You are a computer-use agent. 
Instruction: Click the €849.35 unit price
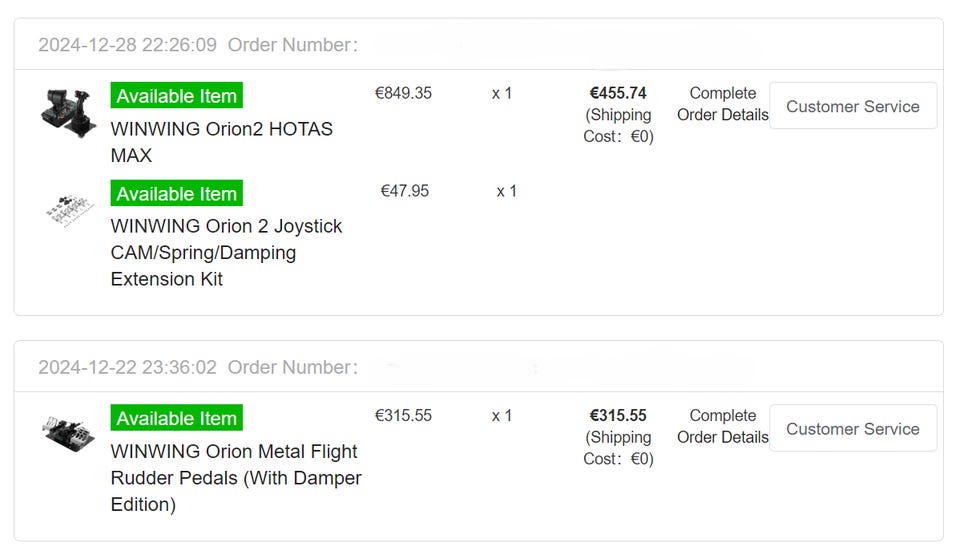coord(403,93)
